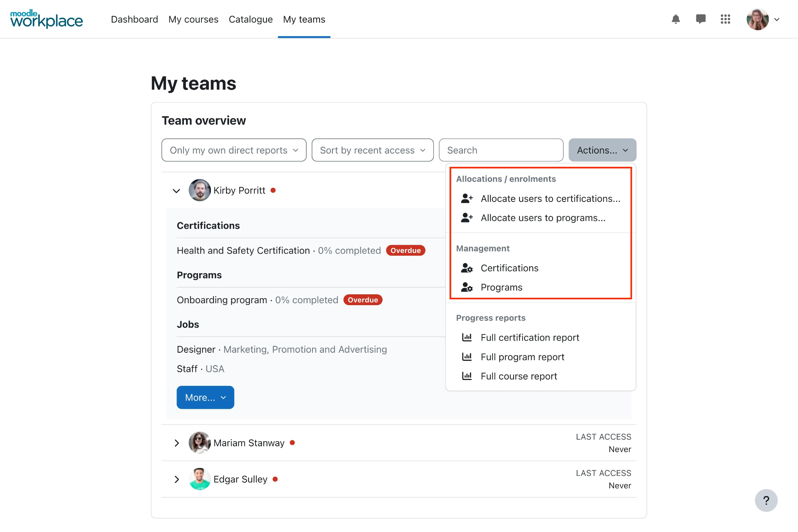Click the programs management icon

(468, 287)
